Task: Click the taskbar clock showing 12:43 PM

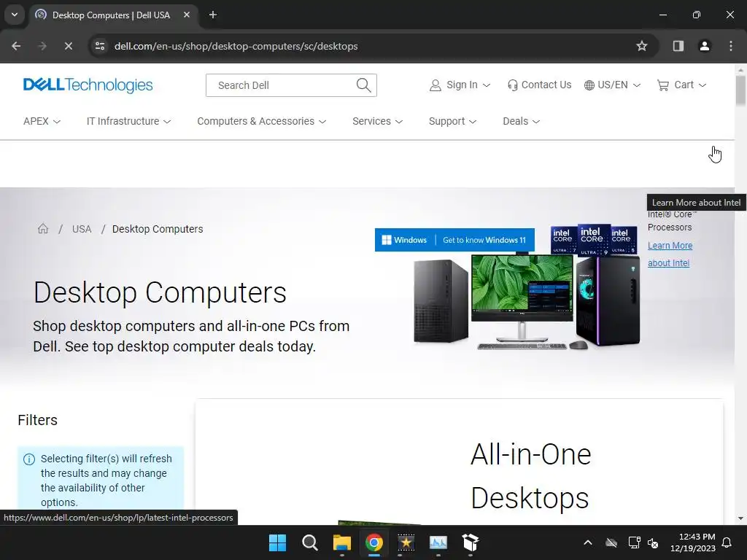Action: point(693,542)
